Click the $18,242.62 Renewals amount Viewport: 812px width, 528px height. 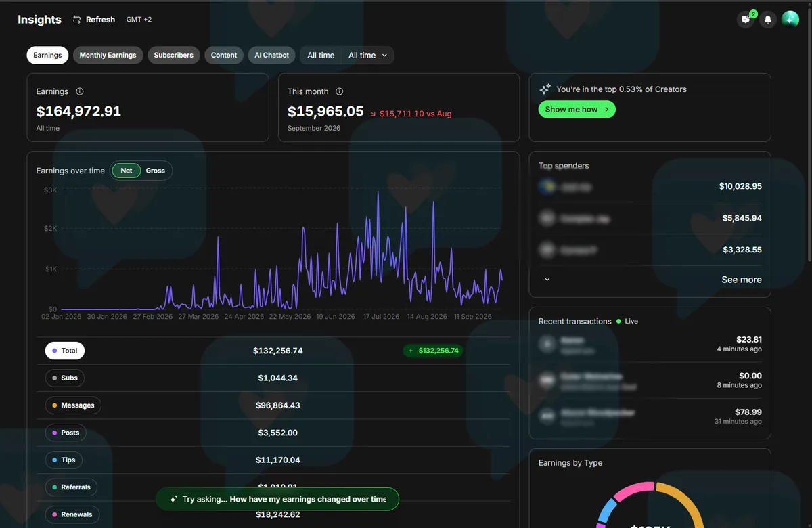pyautogui.click(x=277, y=514)
